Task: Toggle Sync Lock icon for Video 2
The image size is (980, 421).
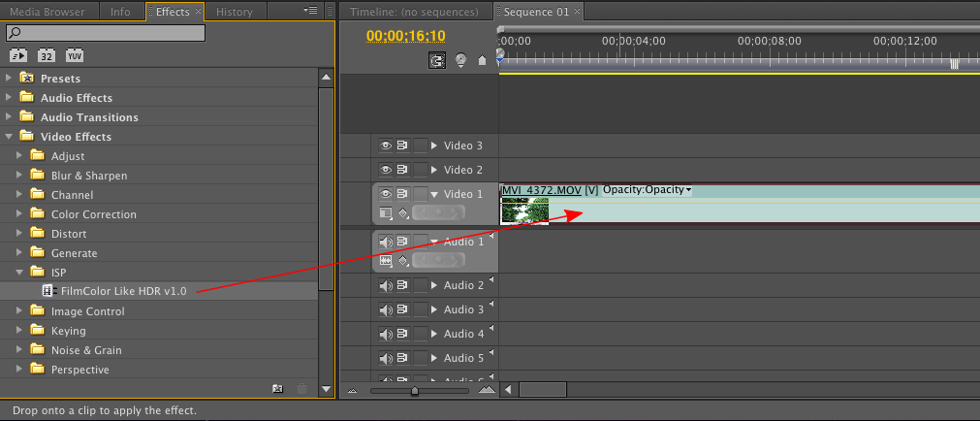Action: click(x=402, y=170)
